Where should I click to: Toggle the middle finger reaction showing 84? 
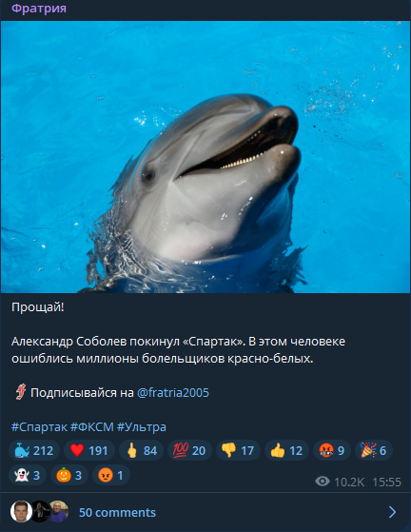coord(141,450)
